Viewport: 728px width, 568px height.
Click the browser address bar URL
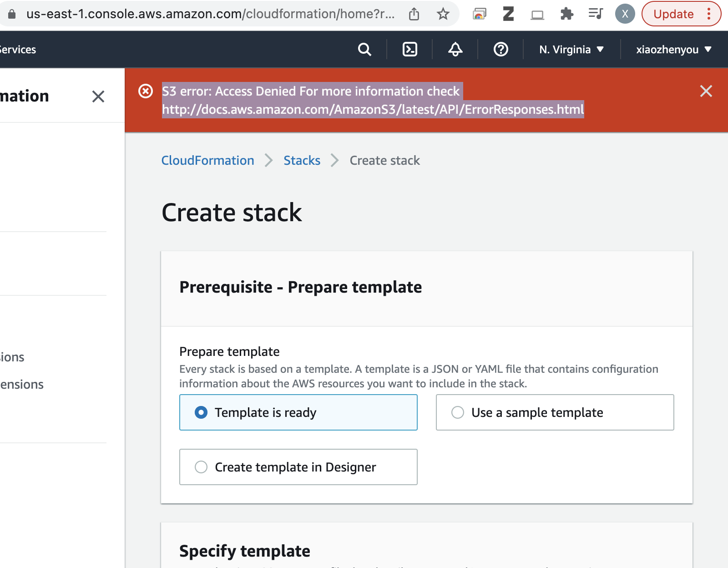(x=209, y=14)
